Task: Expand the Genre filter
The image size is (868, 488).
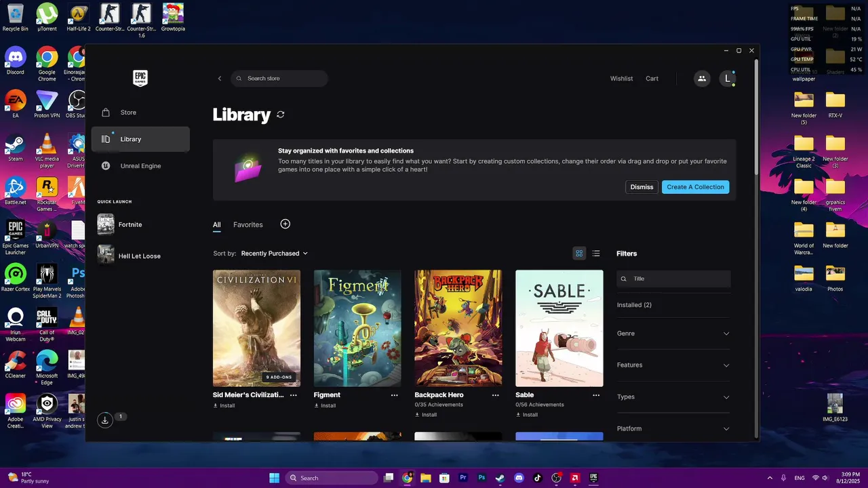Action: pyautogui.click(x=673, y=333)
